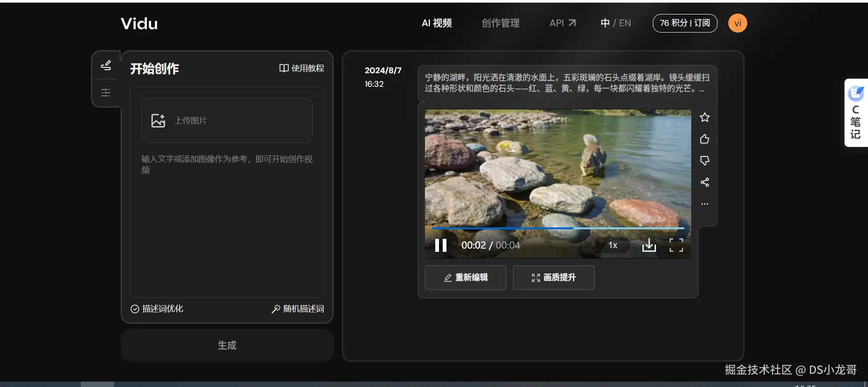868x387 pixels.
Task: Click 重新编辑 re-edit button
Action: click(465, 278)
